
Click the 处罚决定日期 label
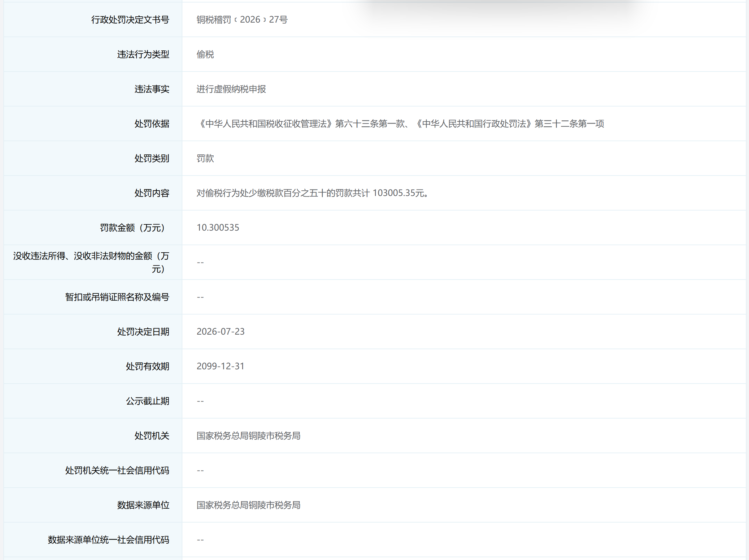143,332
